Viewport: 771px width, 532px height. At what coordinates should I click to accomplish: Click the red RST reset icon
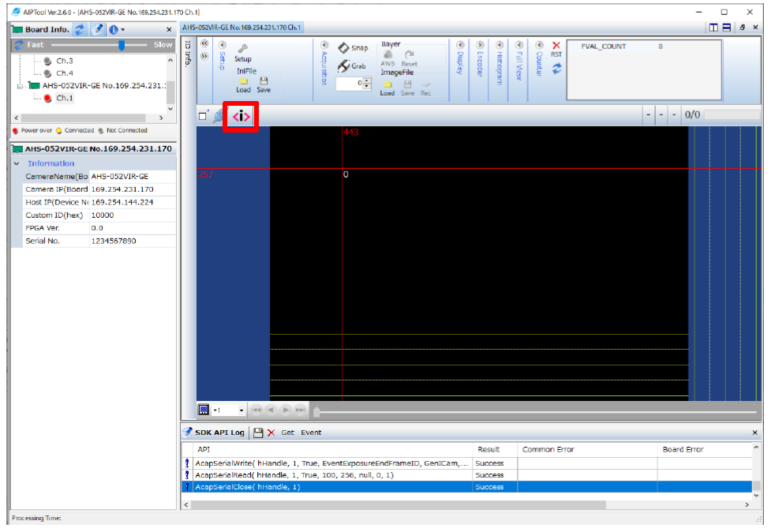pos(556,46)
